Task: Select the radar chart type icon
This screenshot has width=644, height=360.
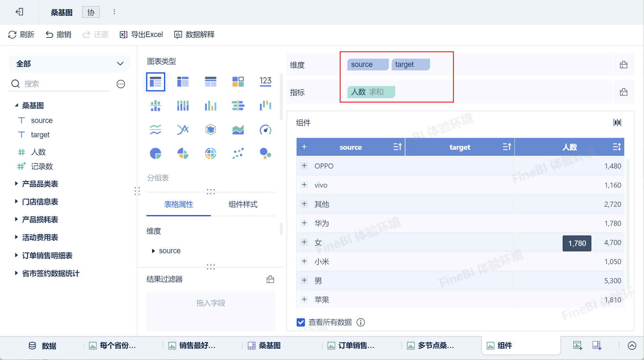Action: (211, 130)
